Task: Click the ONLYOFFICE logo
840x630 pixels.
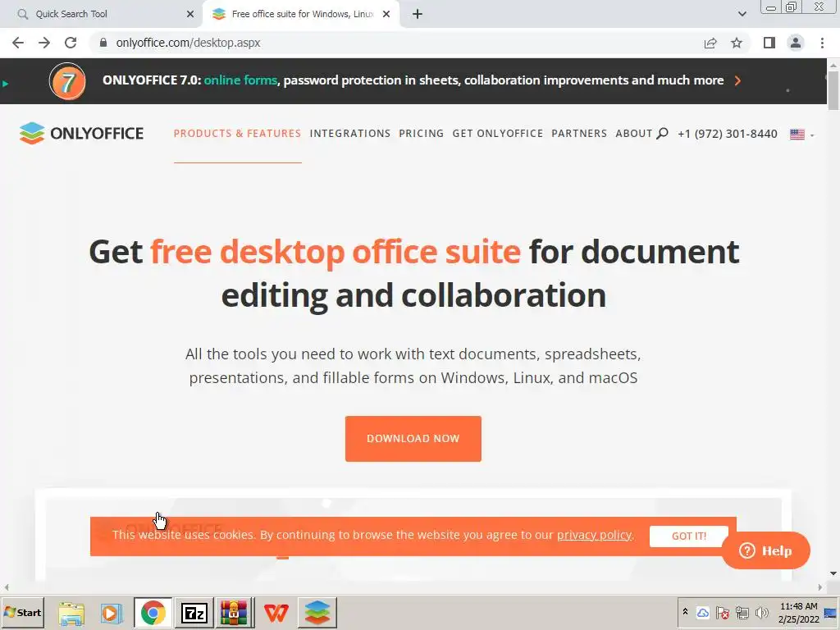Action: point(81,133)
